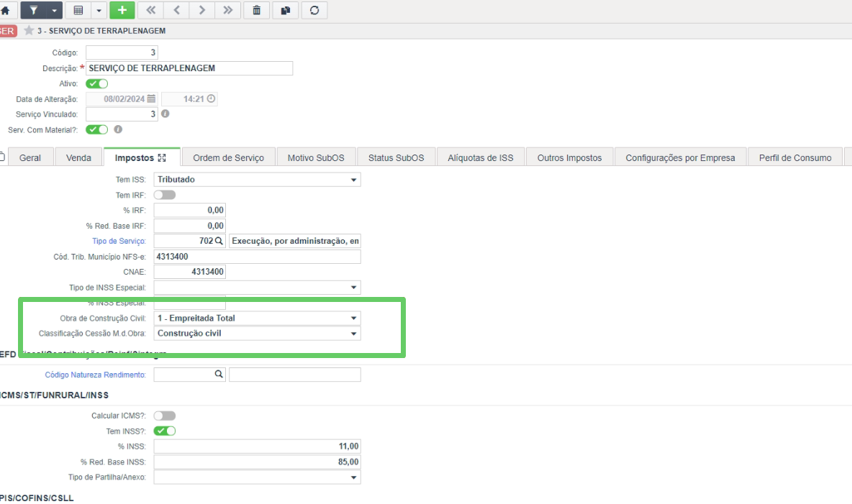Disable the Tem INSS switch
The height and width of the screenshot is (504, 852).
pyautogui.click(x=165, y=431)
